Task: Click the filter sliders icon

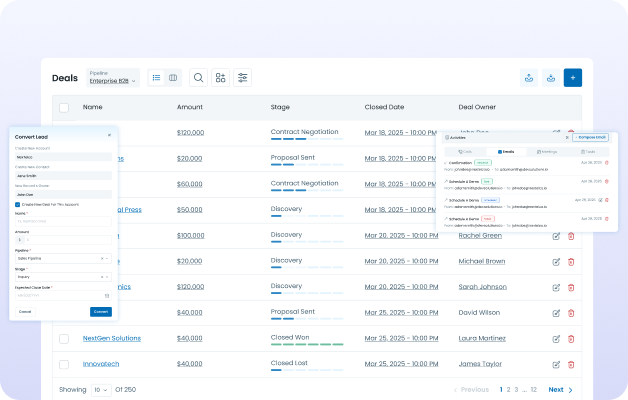Action: [242, 78]
